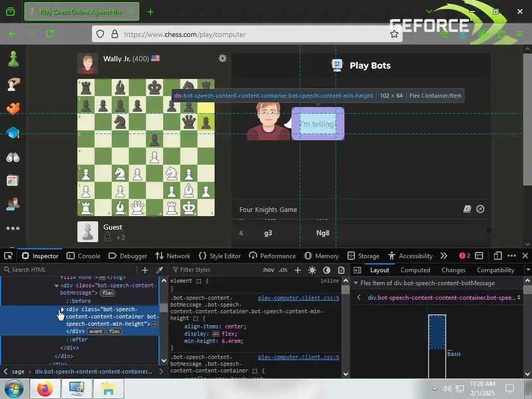This screenshot has height=399, width=532.
Task: Open the DevTools error count badge
Action: pos(464,256)
